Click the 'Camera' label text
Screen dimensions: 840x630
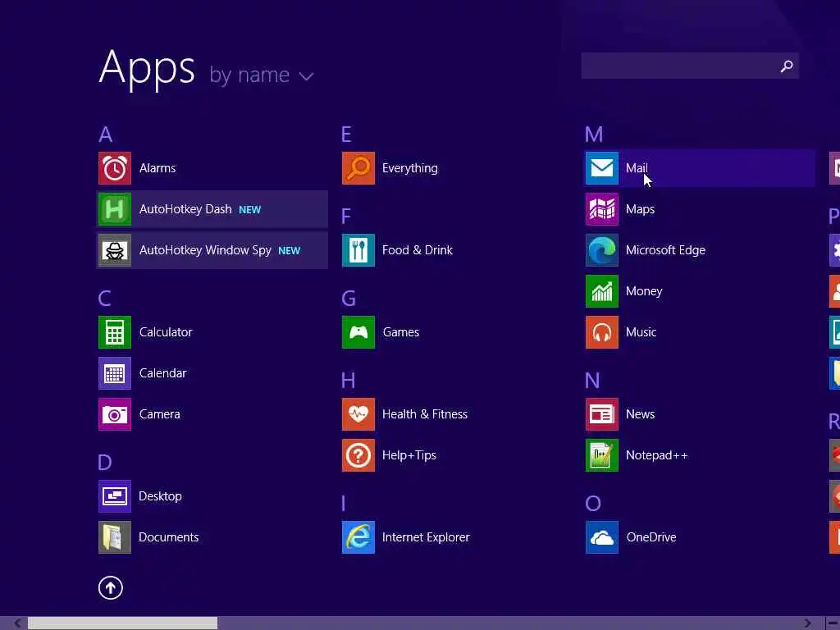pyautogui.click(x=160, y=414)
